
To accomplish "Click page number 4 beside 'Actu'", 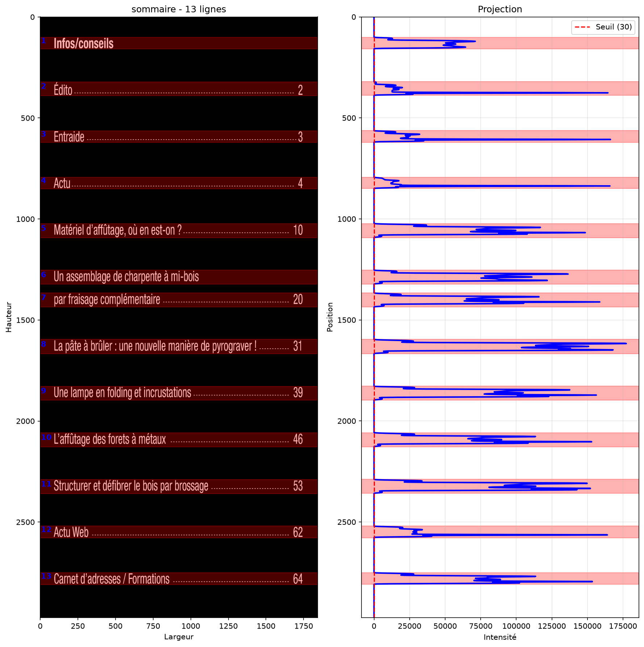I will [x=300, y=183].
